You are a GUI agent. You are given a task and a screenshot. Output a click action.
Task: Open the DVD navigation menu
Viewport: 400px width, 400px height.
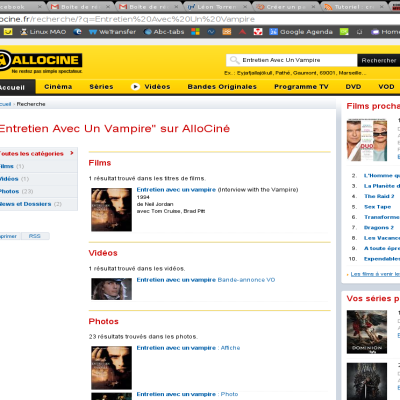353,87
